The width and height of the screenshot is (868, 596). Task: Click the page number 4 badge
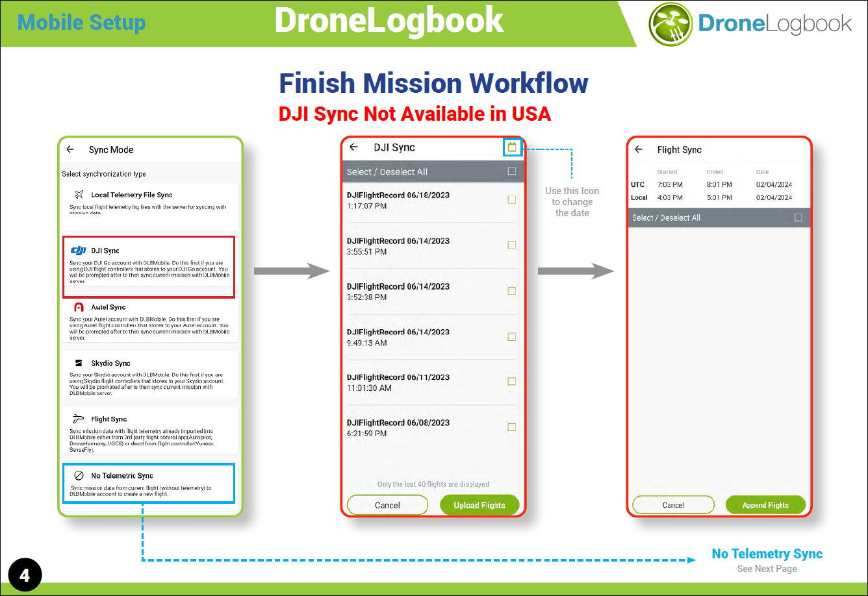pyautogui.click(x=25, y=575)
